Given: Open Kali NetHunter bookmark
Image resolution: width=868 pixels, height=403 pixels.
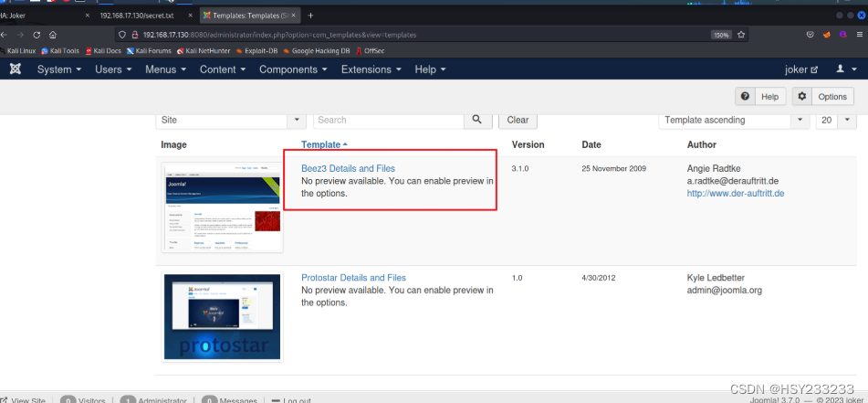Looking at the screenshot, I should pos(204,51).
